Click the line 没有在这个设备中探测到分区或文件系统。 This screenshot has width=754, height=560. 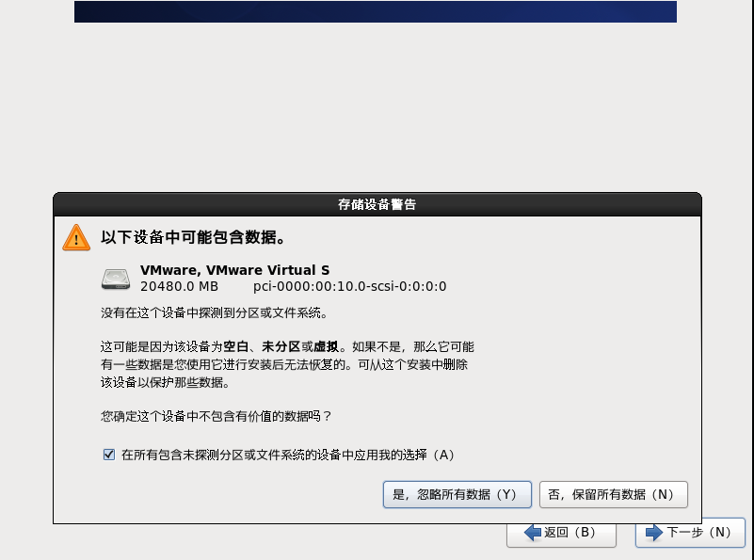[x=215, y=313]
